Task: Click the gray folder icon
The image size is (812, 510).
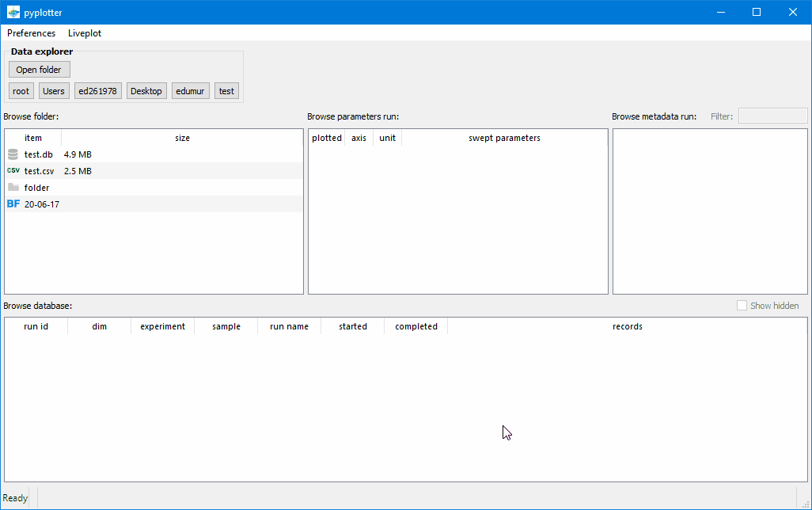Action: point(13,187)
